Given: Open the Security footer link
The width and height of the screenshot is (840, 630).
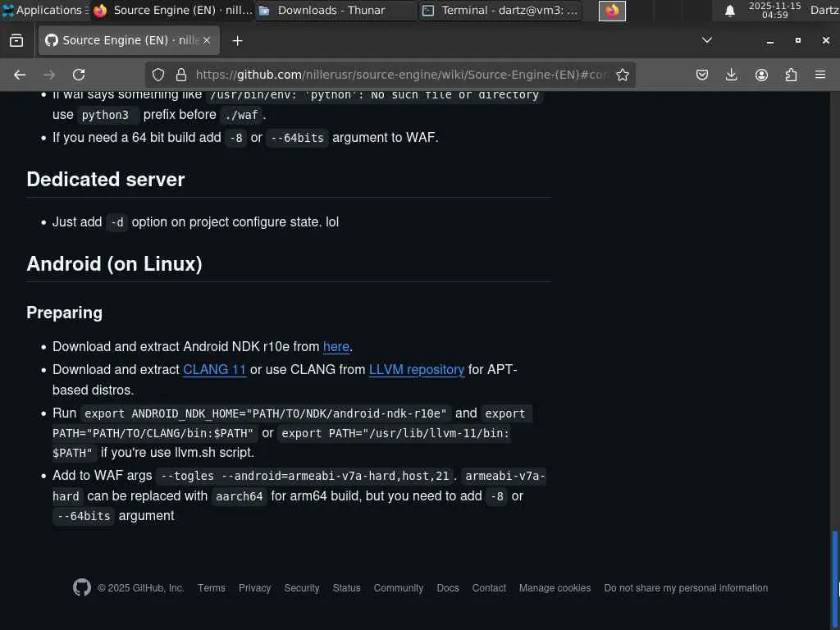Looking at the screenshot, I should click(x=302, y=587).
